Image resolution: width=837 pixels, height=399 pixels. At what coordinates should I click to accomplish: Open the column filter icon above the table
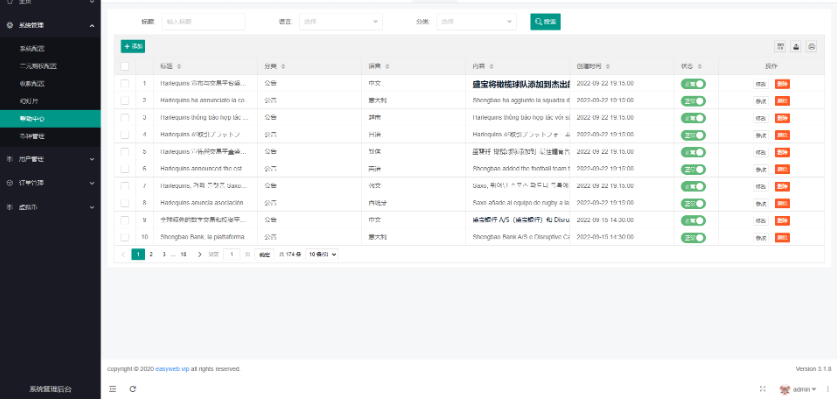(780, 46)
